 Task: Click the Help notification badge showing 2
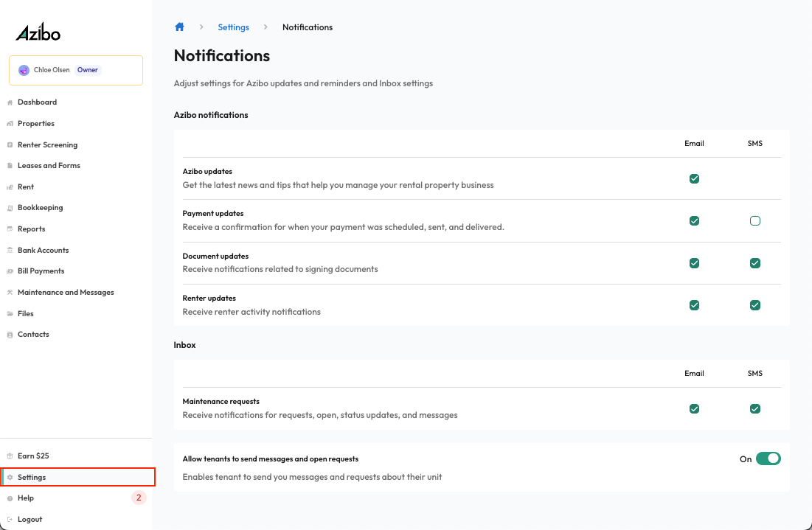tap(139, 498)
